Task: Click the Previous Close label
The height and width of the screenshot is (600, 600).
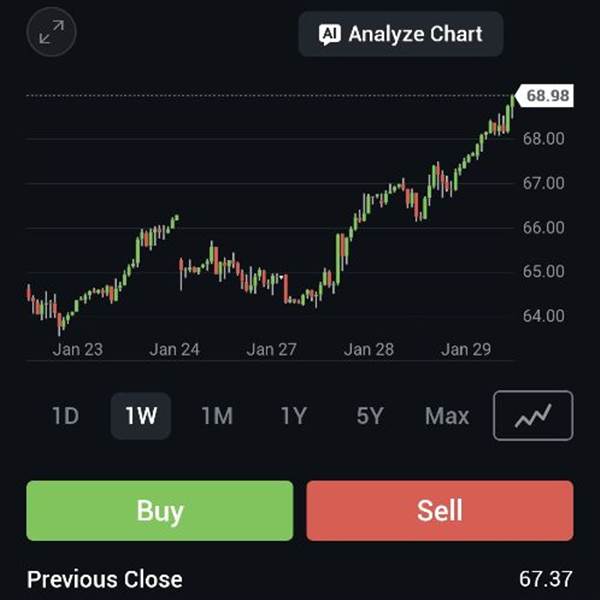Action: coord(105,579)
